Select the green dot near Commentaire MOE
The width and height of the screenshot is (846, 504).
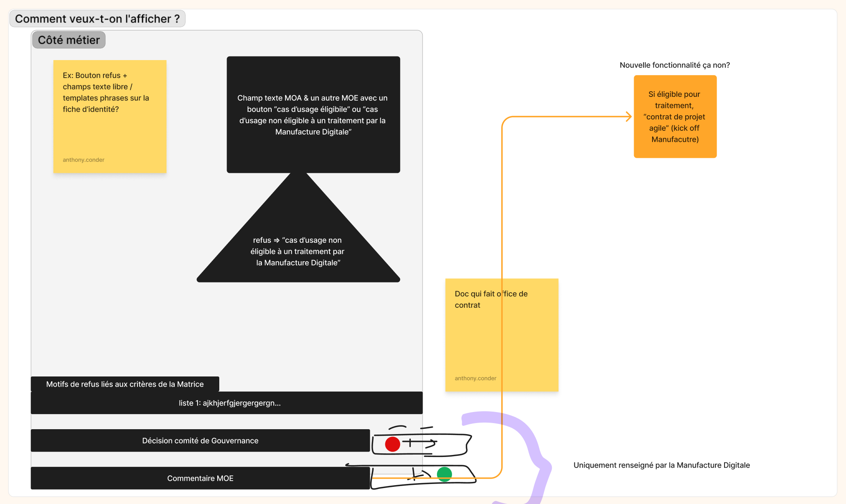pyautogui.click(x=444, y=474)
